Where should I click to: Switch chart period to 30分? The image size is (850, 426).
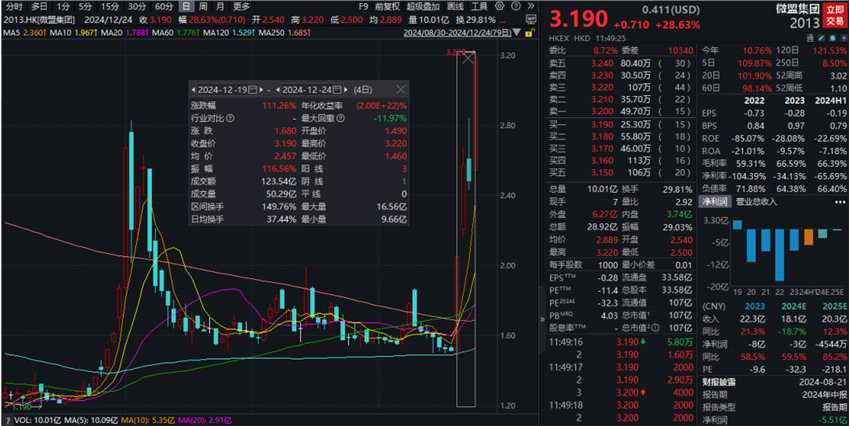pos(136,7)
